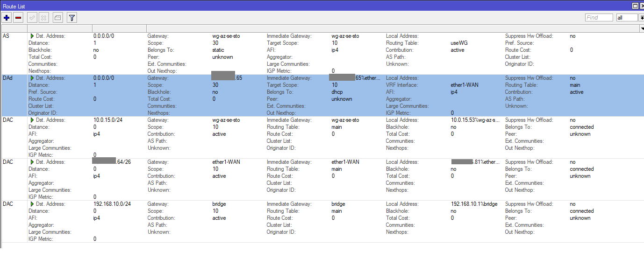Click Local Address '192.168.10.1%bridge'
This screenshot has height=280, width=644.
[475, 204]
